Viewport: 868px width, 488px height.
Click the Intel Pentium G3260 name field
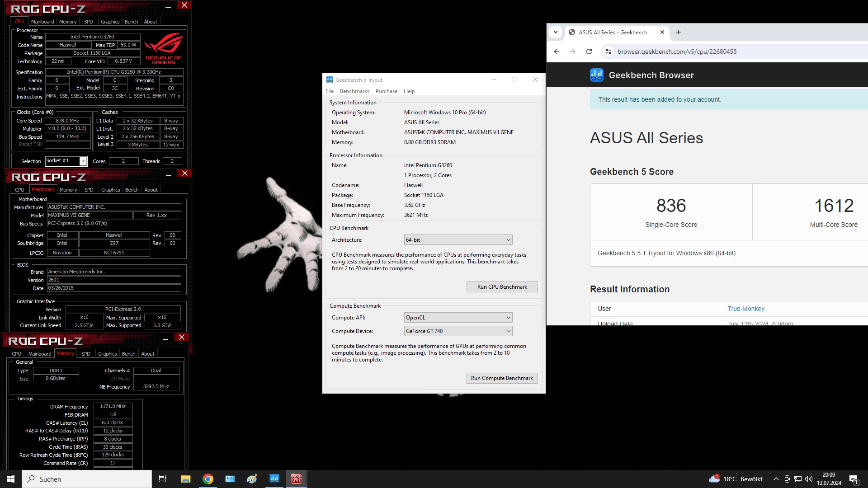[92, 37]
